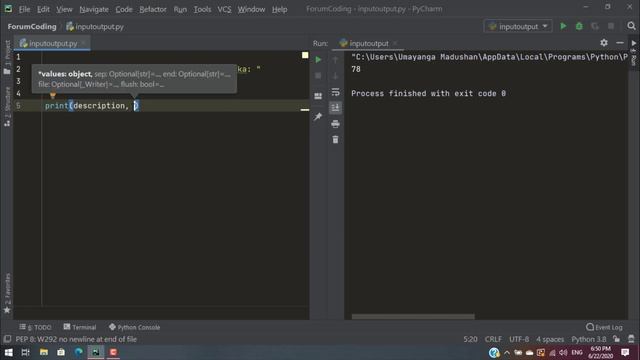Open the VCS menu

224,9
